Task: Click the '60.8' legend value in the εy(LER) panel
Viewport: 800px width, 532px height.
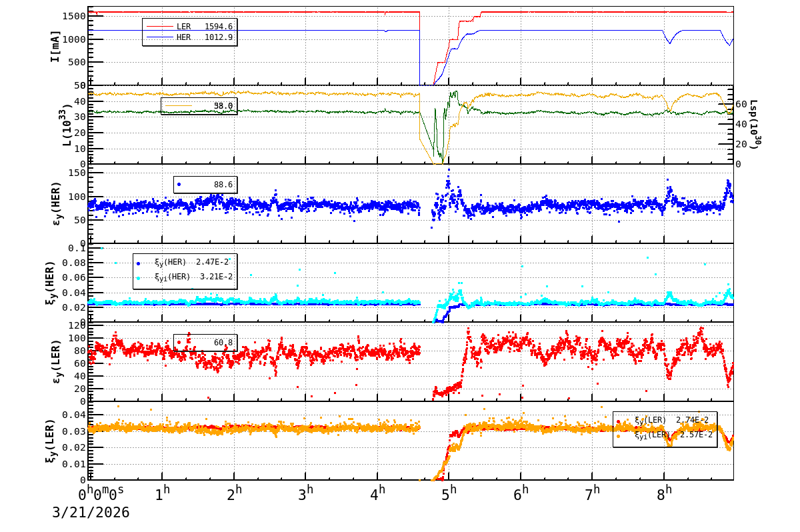Action: [x=223, y=343]
